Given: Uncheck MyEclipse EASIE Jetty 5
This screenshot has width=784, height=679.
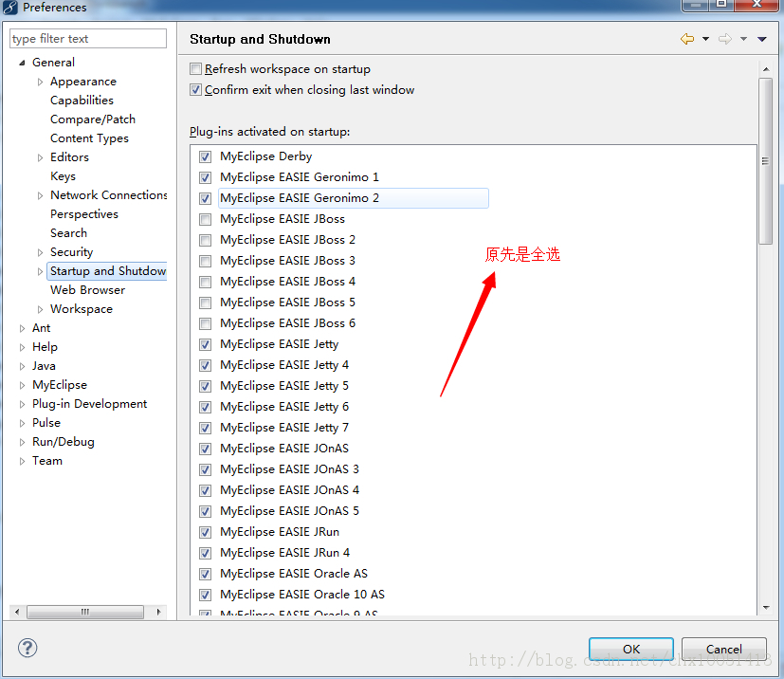Looking at the screenshot, I should click(x=205, y=386).
